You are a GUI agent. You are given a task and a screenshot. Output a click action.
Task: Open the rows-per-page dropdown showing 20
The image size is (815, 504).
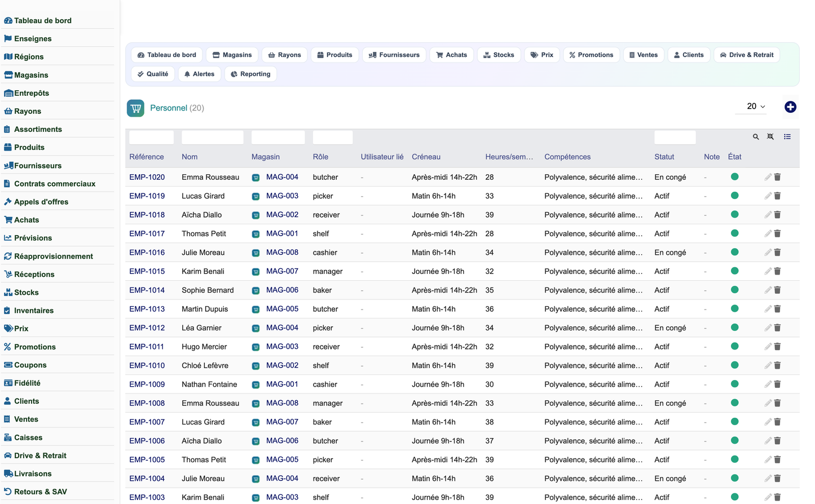tap(751, 107)
